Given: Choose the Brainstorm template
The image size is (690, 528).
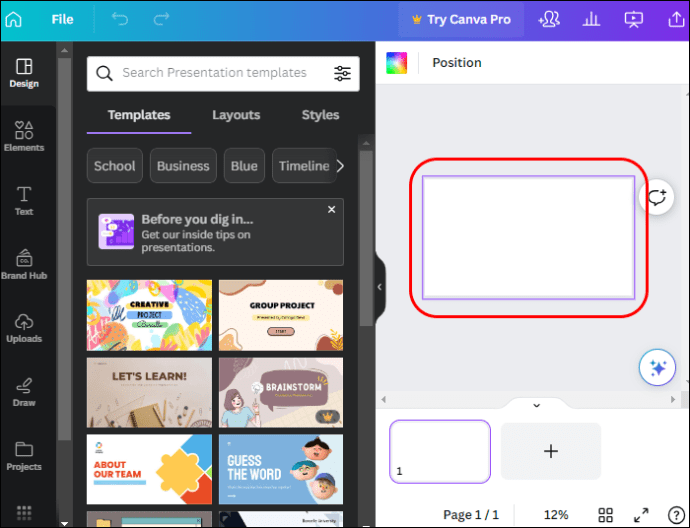Looking at the screenshot, I should (x=281, y=392).
